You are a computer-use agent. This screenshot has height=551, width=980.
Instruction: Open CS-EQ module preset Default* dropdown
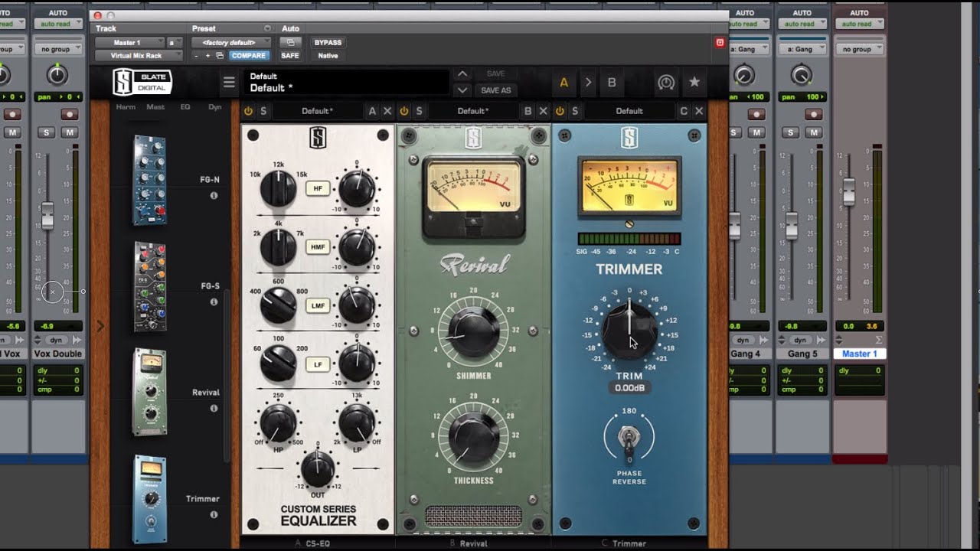tap(317, 111)
